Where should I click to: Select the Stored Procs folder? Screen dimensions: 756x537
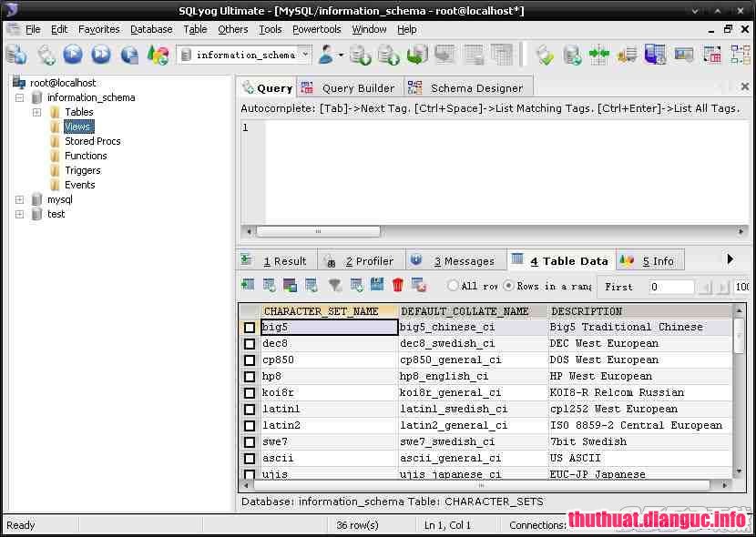tap(93, 141)
